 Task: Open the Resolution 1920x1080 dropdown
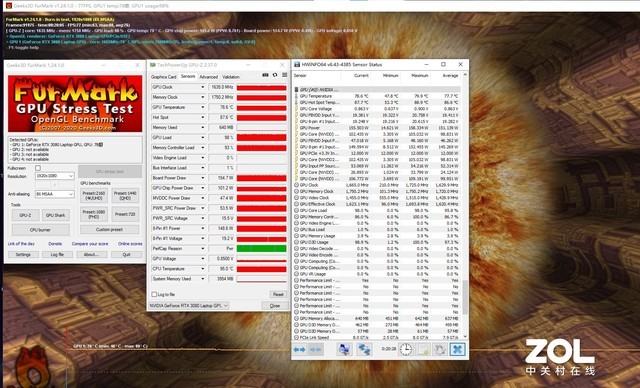(55, 176)
